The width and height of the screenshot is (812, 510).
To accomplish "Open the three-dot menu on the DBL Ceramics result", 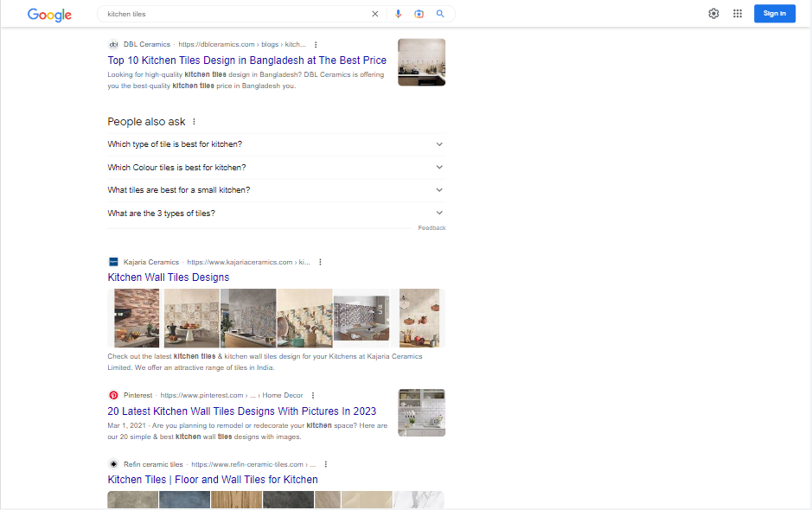I will 316,44.
